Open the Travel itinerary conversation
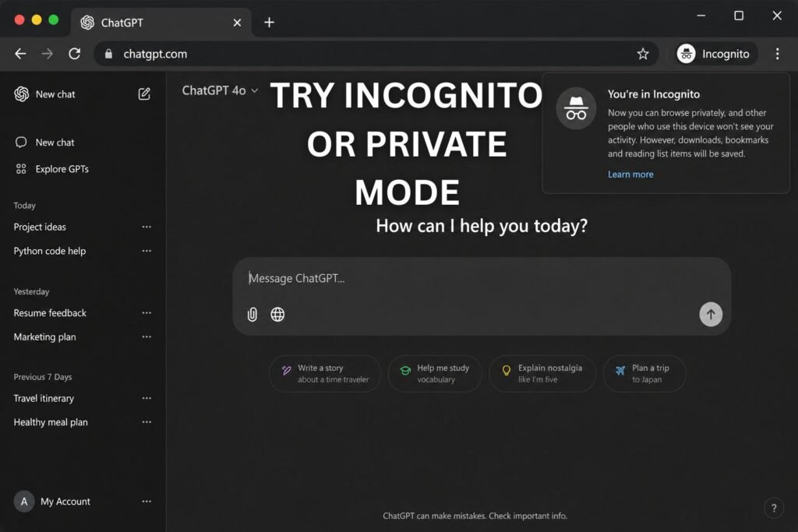The width and height of the screenshot is (798, 532). point(44,398)
